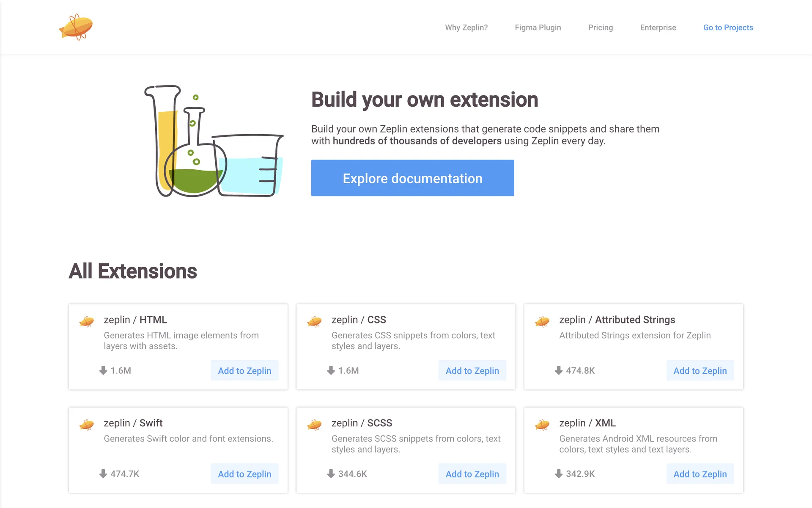Click the zeplin / XML extension icon
The image size is (812, 508).
[x=542, y=425]
